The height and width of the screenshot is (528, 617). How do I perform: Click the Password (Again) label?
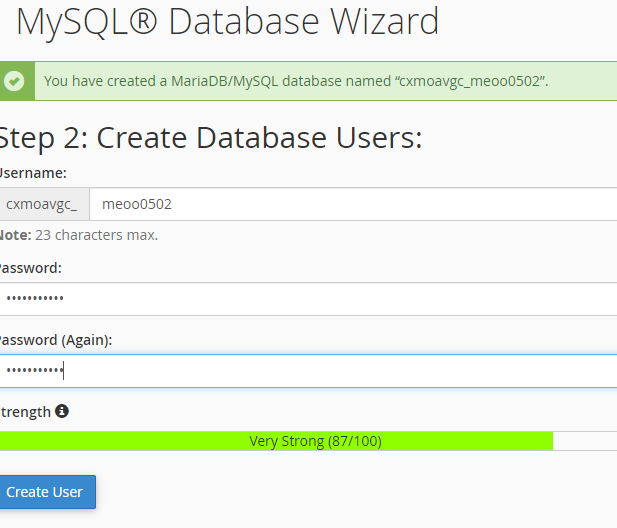point(55,340)
